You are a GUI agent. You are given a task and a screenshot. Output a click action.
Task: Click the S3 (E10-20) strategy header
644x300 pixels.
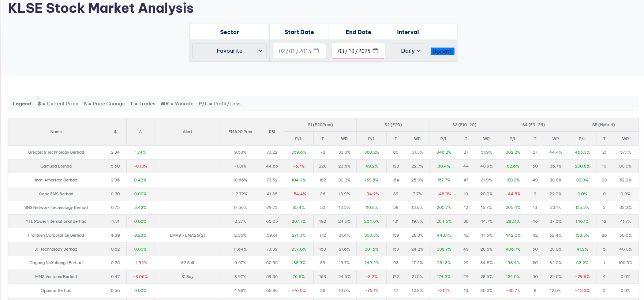pos(464,125)
